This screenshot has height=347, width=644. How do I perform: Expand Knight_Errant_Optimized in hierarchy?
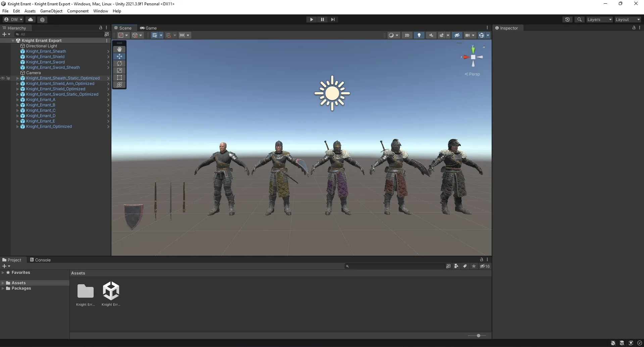[x=18, y=127]
